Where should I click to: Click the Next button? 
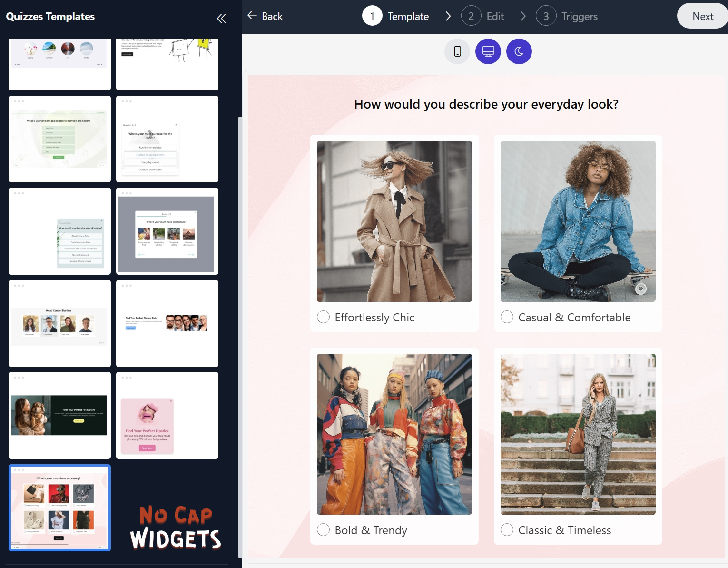[x=702, y=16]
